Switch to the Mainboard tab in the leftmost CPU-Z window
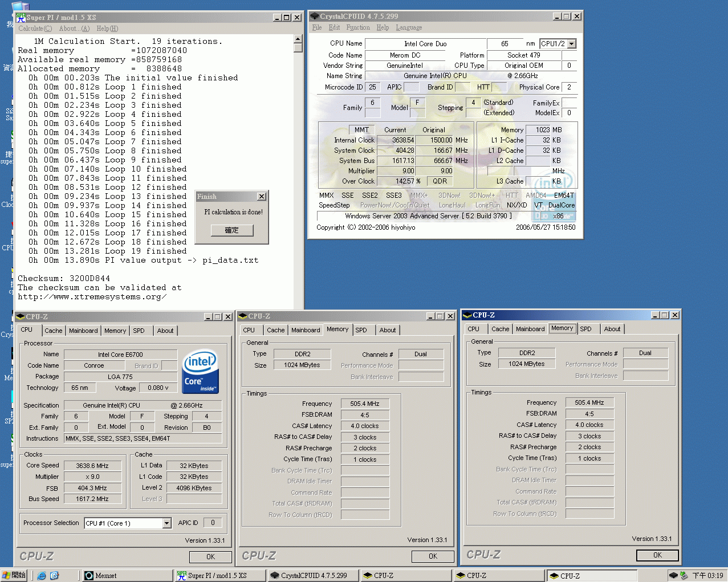Image resolution: width=728 pixels, height=582 pixels. 83,331
